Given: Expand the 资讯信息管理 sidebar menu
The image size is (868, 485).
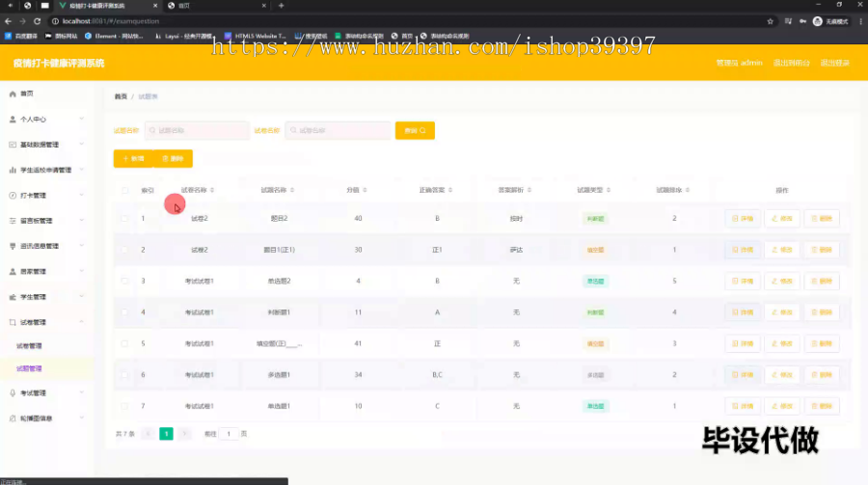Looking at the screenshot, I should [46, 246].
